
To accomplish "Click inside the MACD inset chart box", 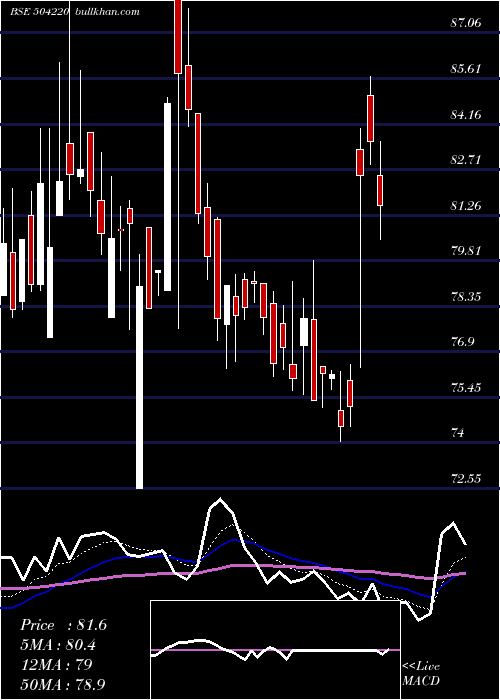I will 275,650.
